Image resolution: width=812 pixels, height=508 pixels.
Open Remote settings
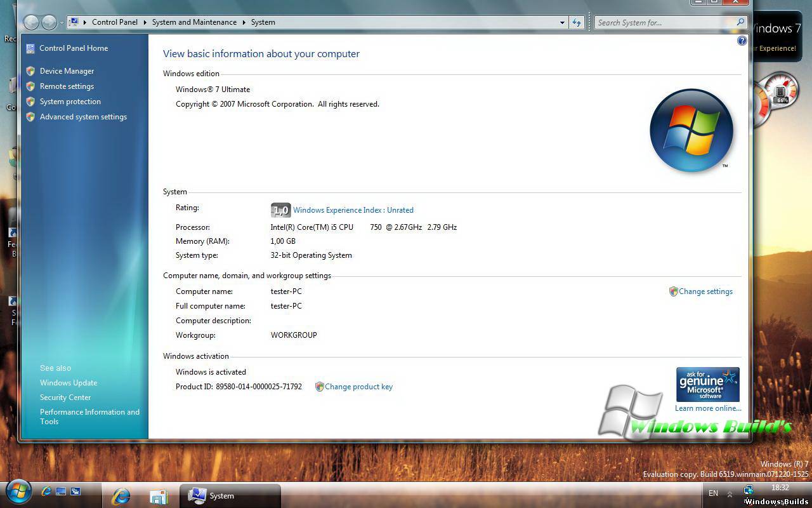(x=67, y=86)
